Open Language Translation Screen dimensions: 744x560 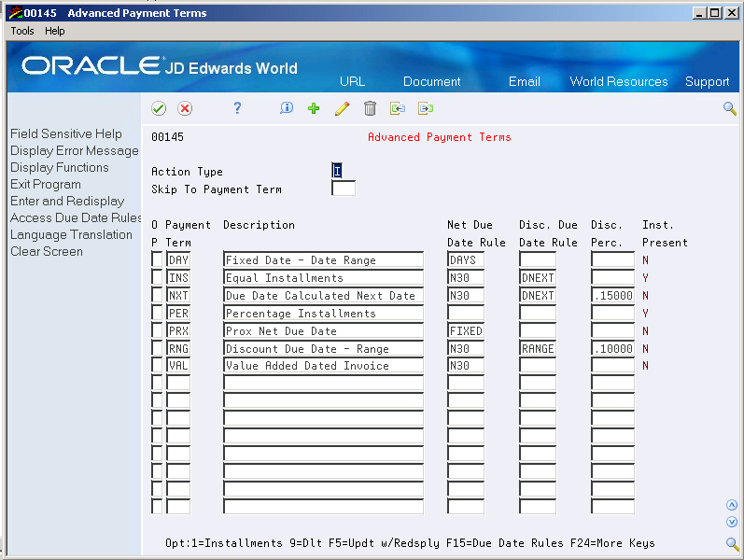(71, 235)
